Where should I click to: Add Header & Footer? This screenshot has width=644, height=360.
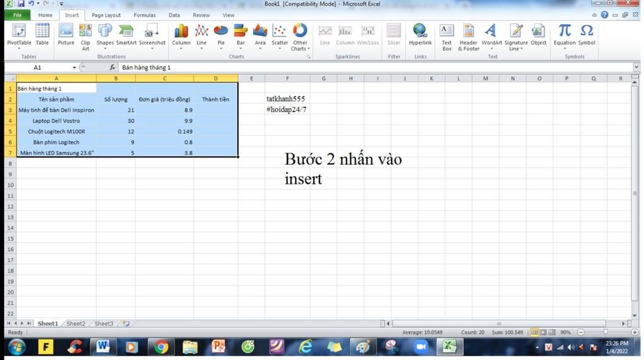click(x=468, y=37)
